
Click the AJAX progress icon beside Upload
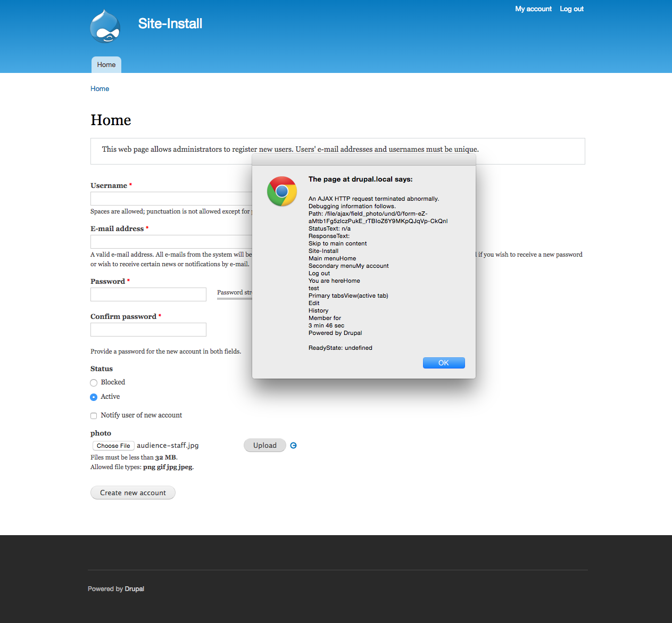(x=293, y=445)
